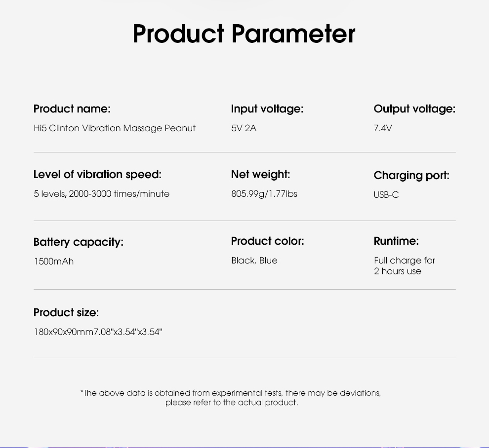Select the Battery capacity label
This screenshot has width=489, height=448.
click(78, 242)
